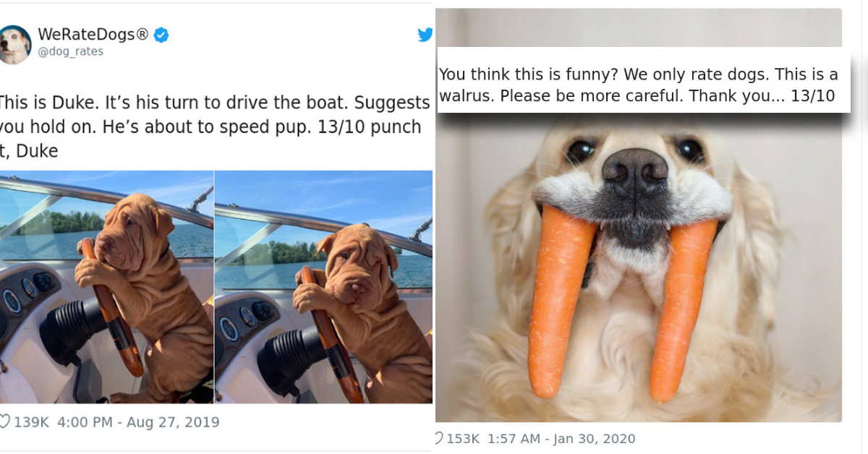
Task: Open the first Duke boat photo
Action: [106, 286]
